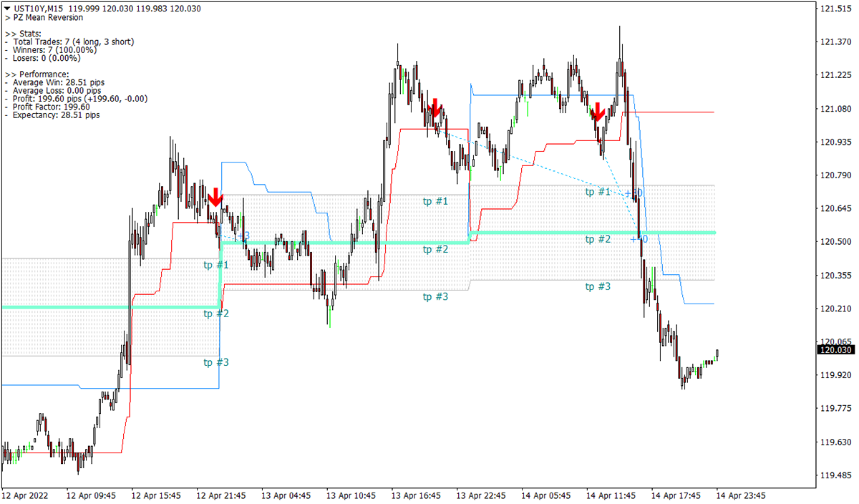Click the 12 Apr 15:45 time label

pos(156,495)
